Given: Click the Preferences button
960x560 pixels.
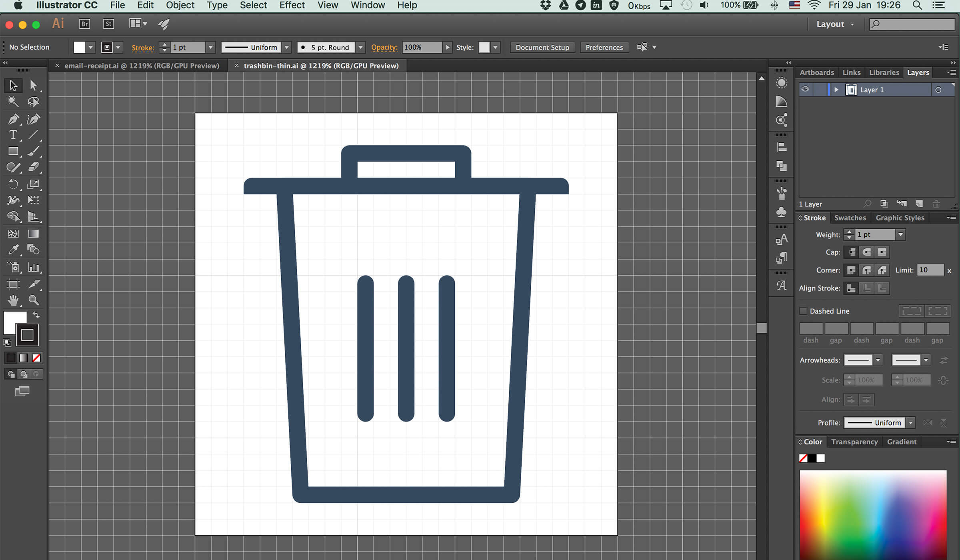Looking at the screenshot, I should tap(604, 47).
